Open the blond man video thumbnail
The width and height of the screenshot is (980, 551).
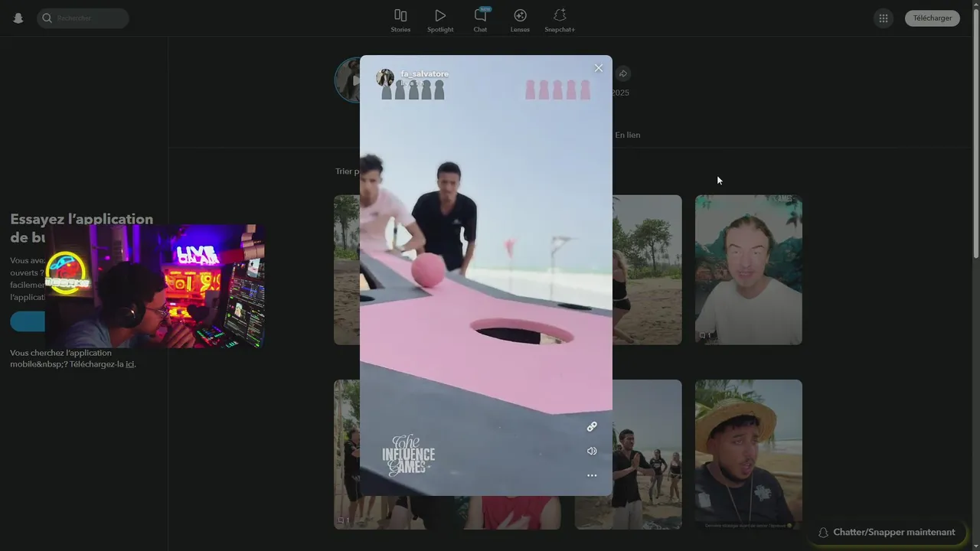pyautogui.click(x=749, y=269)
